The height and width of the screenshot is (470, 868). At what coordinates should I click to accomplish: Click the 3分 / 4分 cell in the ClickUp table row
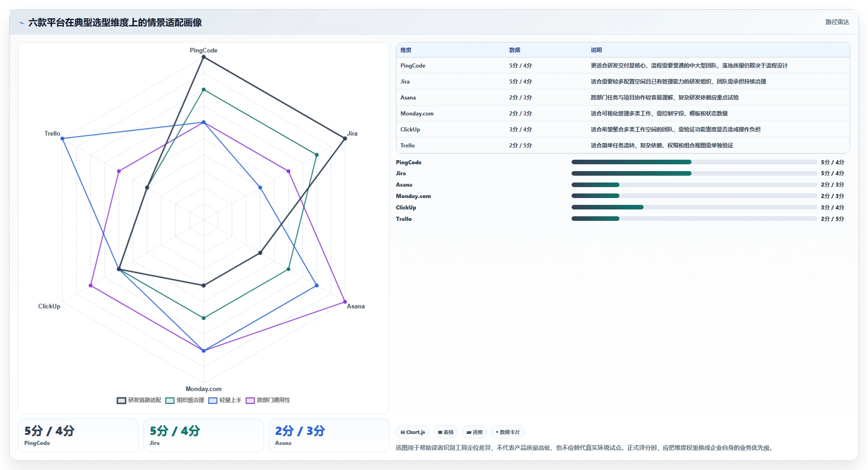(x=520, y=130)
